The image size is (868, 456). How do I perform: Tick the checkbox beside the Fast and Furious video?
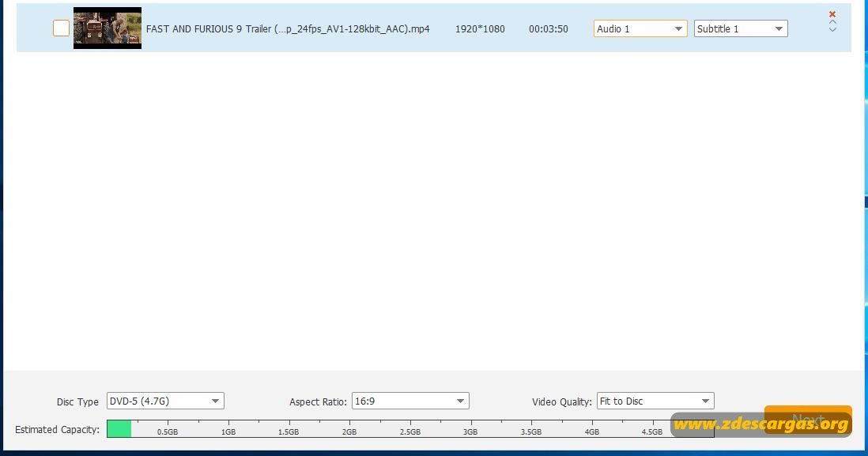coord(61,28)
